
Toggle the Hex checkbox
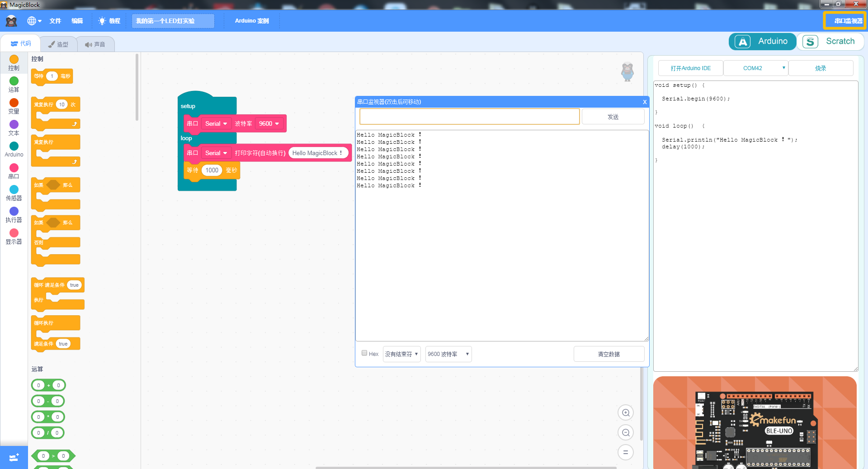[364, 353]
